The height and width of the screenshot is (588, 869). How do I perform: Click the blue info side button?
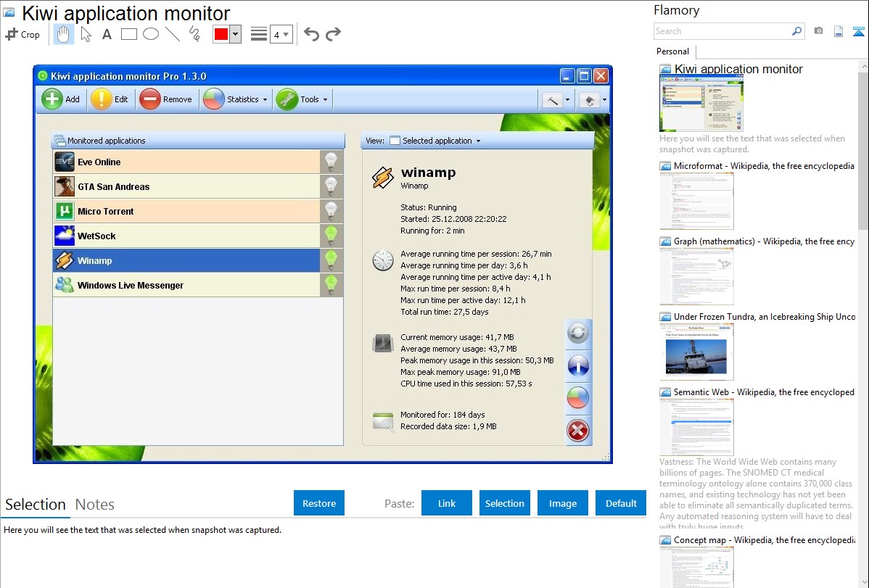578,365
